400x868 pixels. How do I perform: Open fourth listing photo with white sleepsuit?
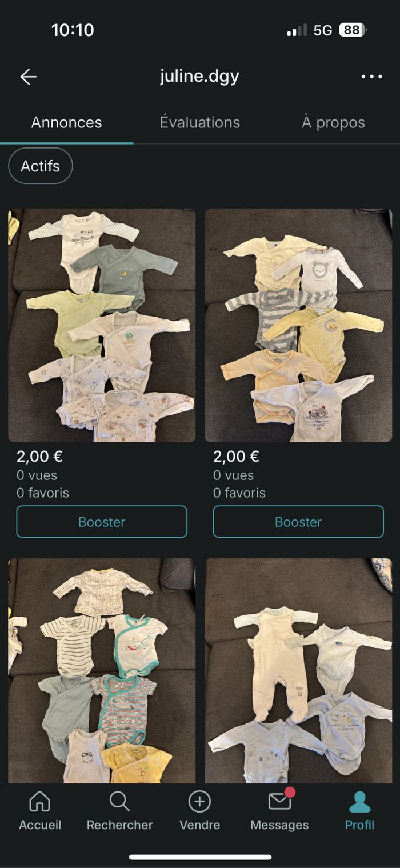pos(298,671)
